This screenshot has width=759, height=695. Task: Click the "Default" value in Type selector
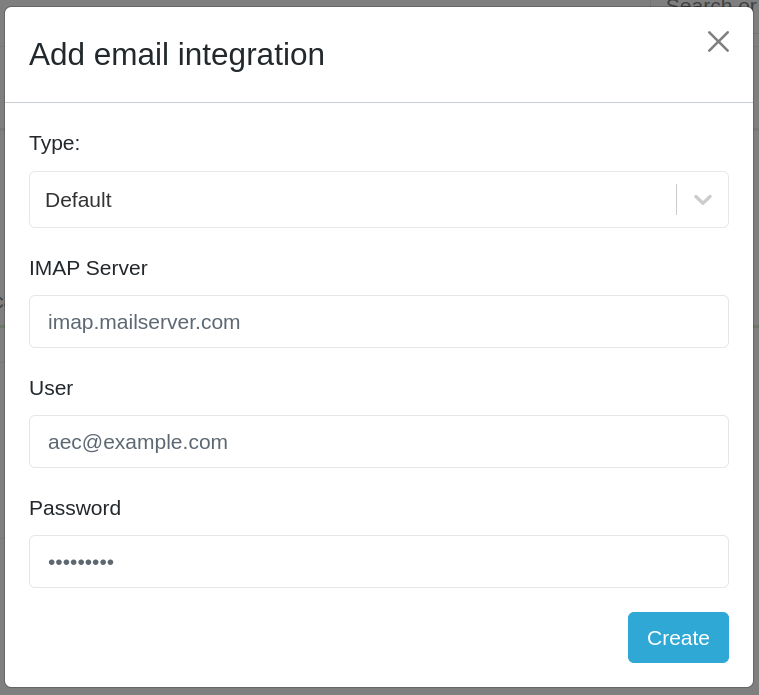pos(78,200)
